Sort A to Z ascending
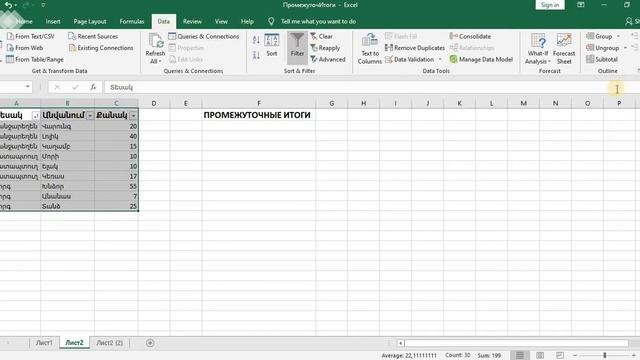Image resolution: width=640 pixels, height=360 pixels. (256, 40)
